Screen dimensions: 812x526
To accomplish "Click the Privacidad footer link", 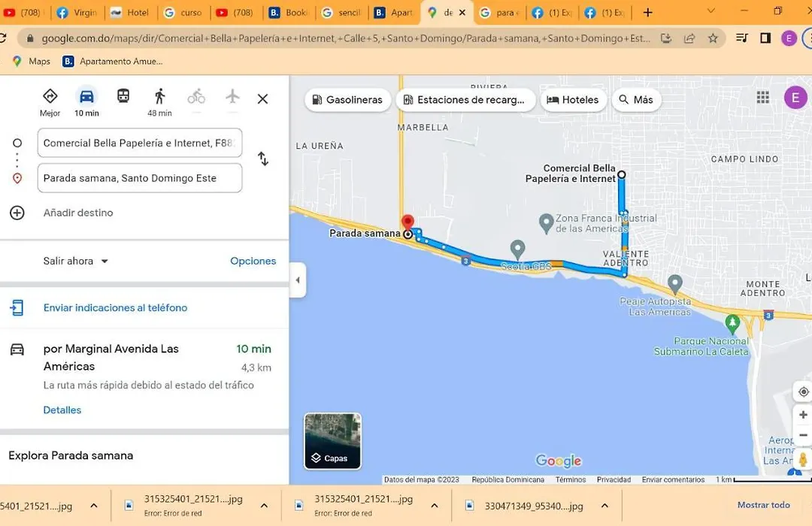I will (614, 479).
